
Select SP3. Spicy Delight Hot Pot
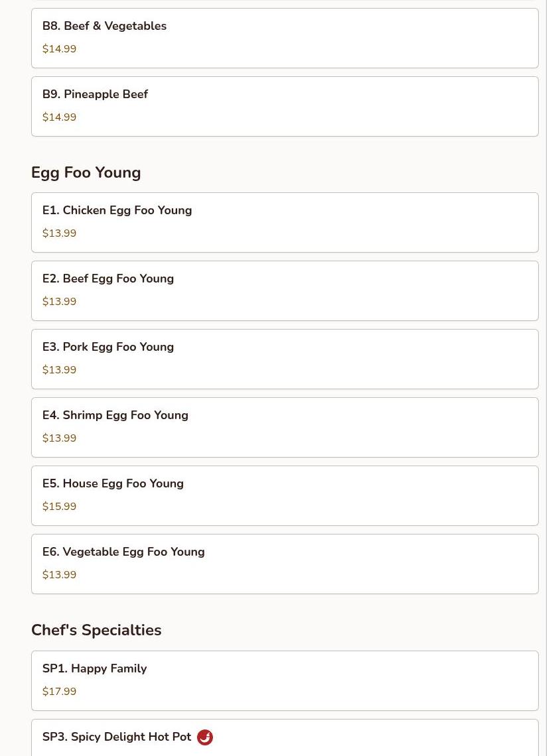[x=117, y=737]
